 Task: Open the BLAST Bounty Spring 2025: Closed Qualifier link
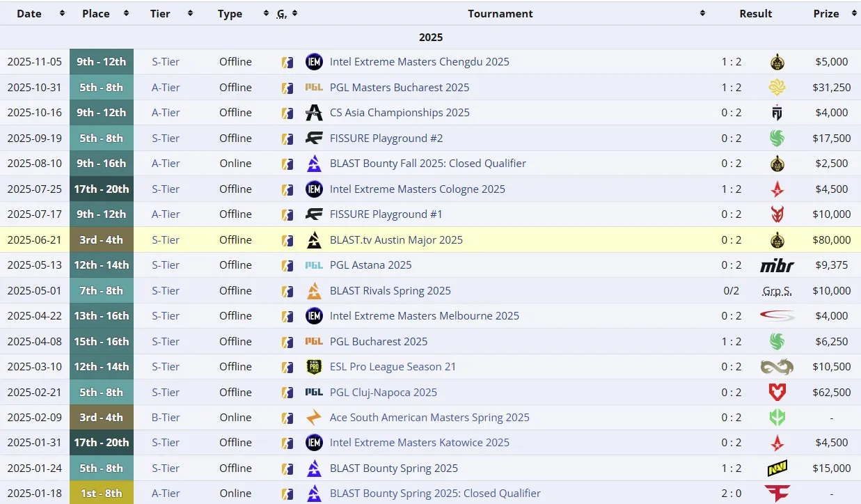click(435, 494)
